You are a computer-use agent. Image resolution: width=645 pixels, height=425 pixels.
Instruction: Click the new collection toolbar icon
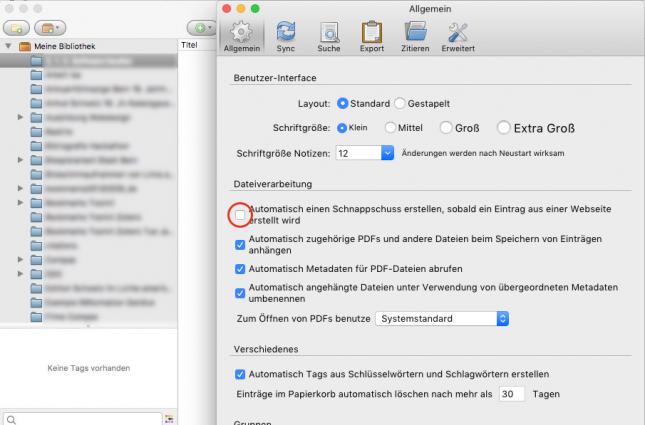click(22, 25)
